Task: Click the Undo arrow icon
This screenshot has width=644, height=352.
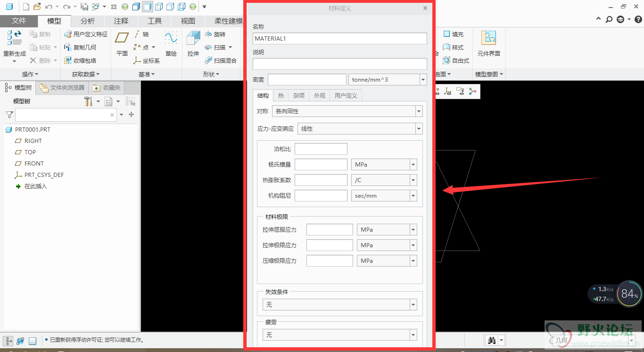Action: pyautogui.click(x=48, y=7)
